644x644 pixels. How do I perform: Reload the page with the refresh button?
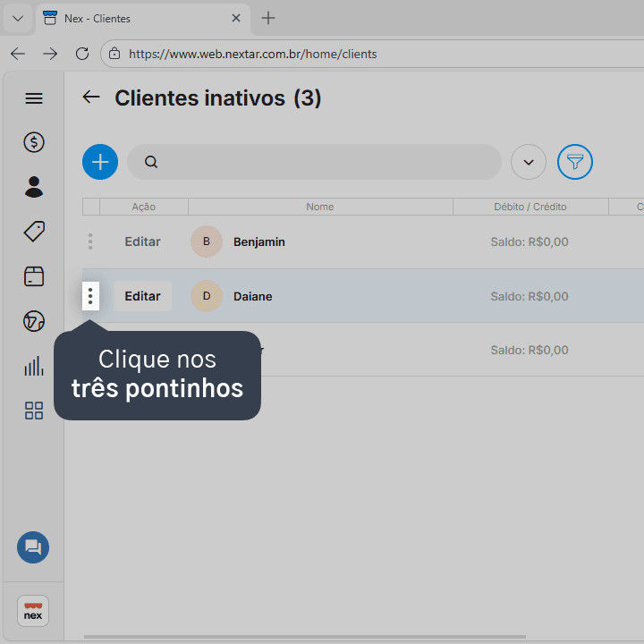click(x=82, y=54)
